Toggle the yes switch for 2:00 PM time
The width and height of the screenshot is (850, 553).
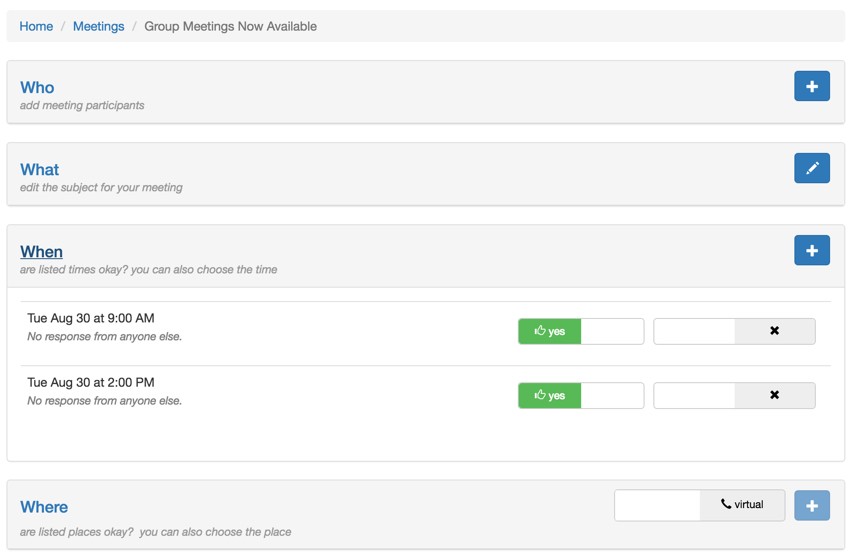click(x=581, y=395)
